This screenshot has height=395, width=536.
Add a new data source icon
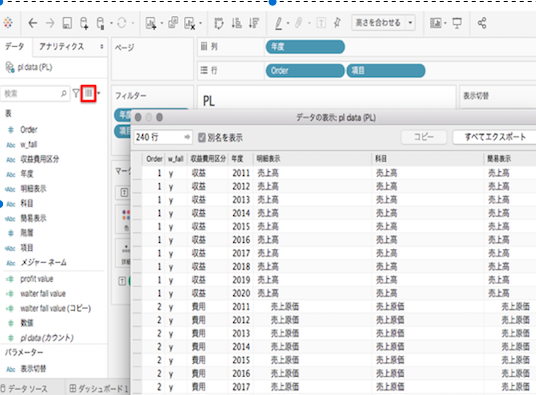[84, 23]
